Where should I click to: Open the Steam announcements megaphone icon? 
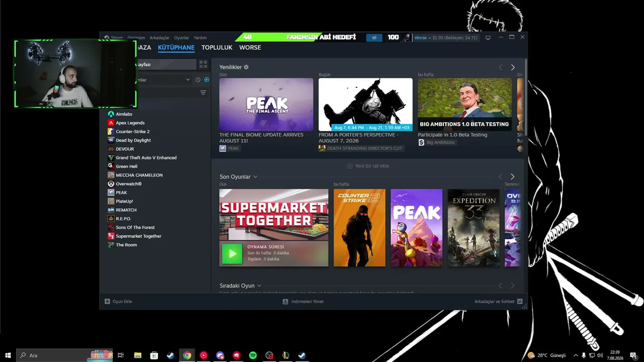[374, 38]
